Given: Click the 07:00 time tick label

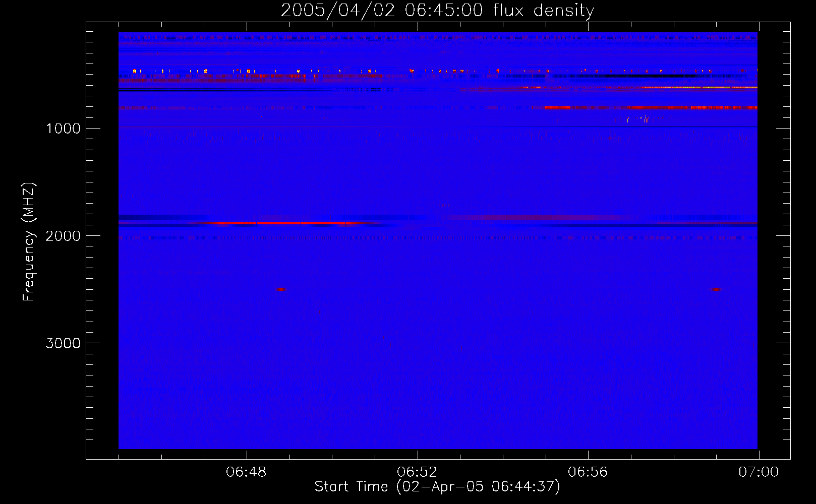Looking at the screenshot, I should (759, 472).
